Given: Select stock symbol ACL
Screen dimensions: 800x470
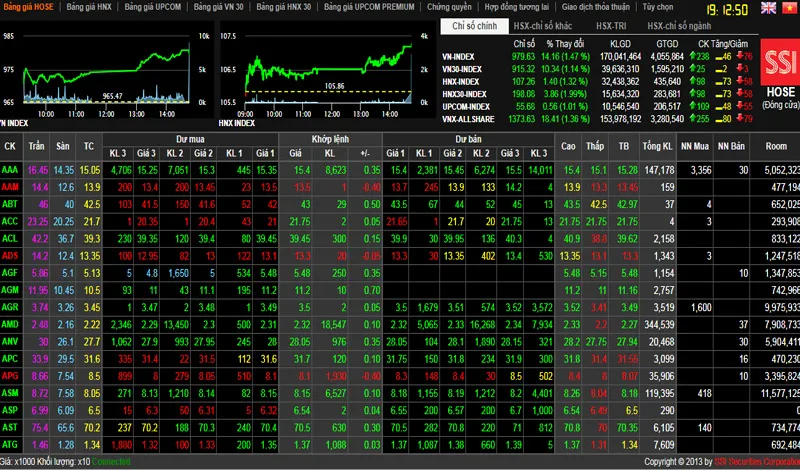Looking at the screenshot, I should click(10, 238).
